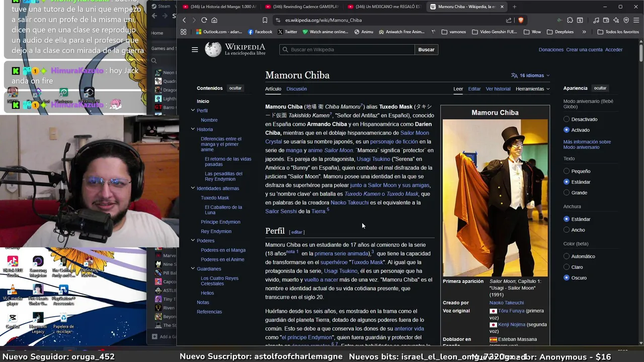Open the Wikipedia main menu hamburger
Image resolution: width=644 pixels, height=362 pixels.
click(x=195, y=49)
